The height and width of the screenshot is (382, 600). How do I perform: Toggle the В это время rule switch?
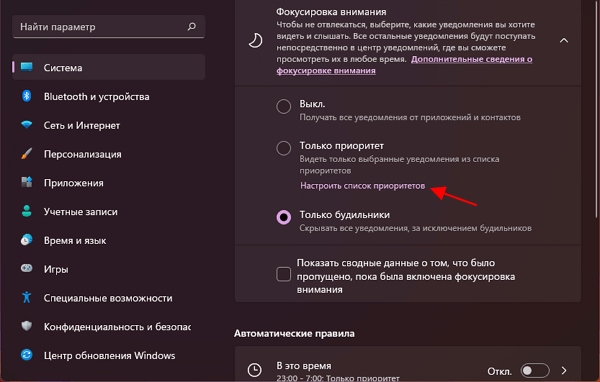(535, 371)
